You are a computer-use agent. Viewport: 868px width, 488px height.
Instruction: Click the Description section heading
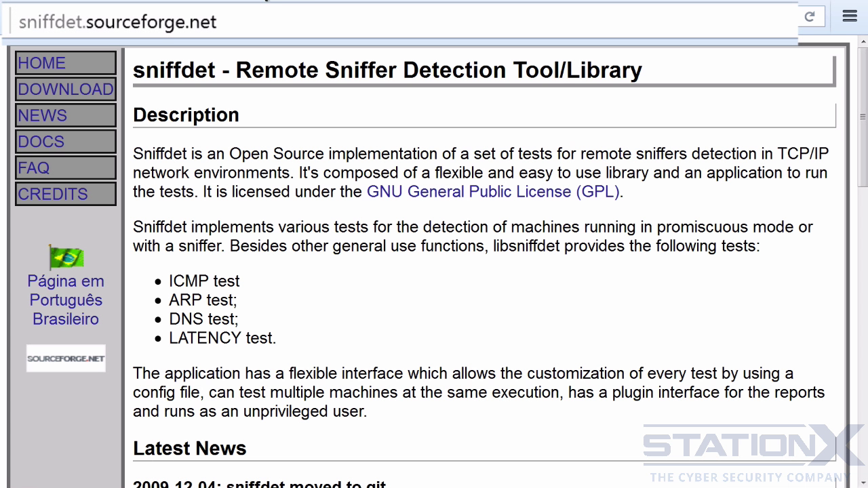point(186,115)
